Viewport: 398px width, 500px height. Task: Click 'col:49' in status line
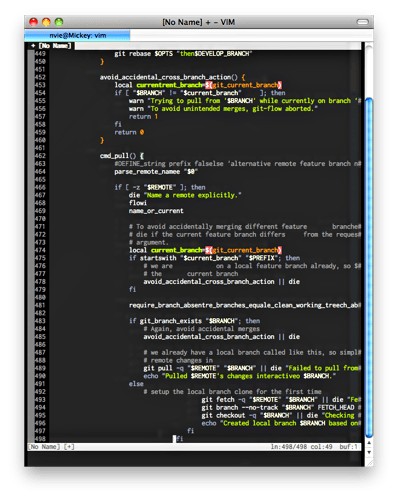[x=321, y=447]
